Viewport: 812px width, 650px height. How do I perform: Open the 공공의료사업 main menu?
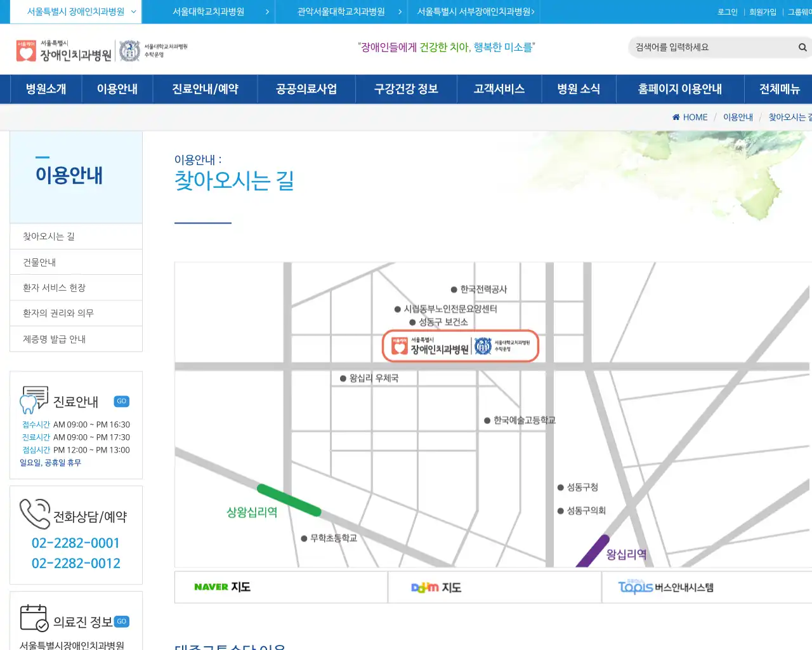point(306,89)
